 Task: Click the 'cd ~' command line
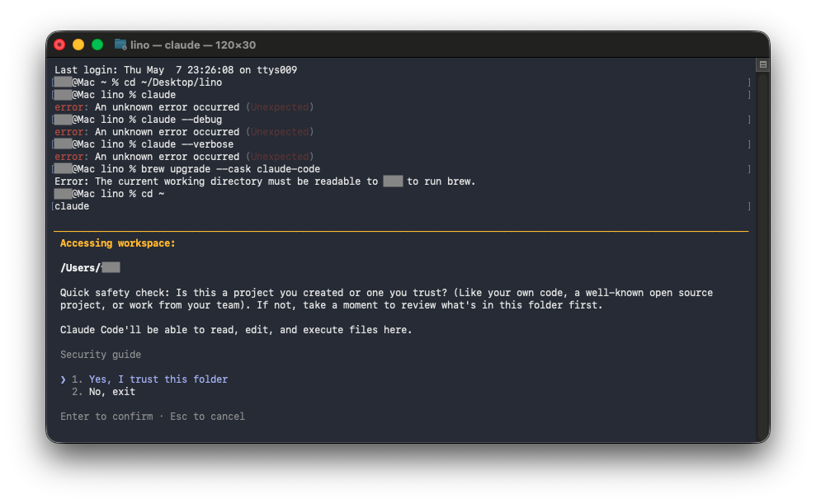(x=109, y=194)
